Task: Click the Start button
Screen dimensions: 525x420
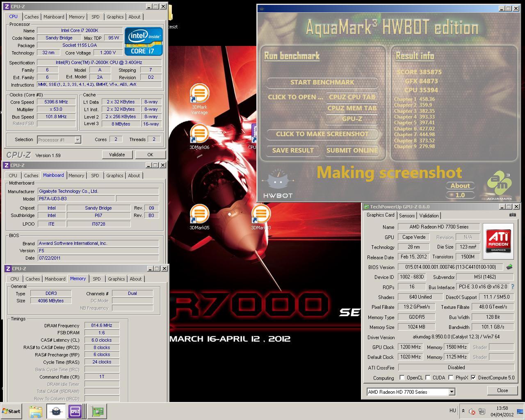Action: (11, 411)
